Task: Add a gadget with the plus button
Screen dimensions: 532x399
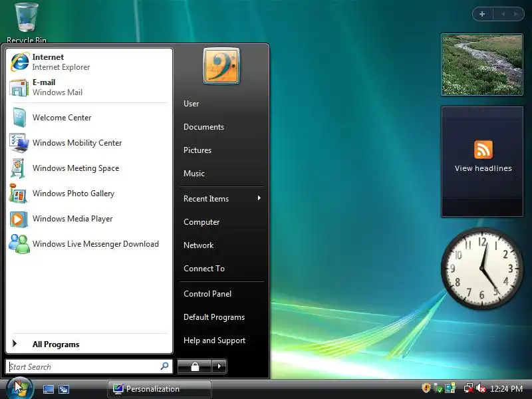Action: click(x=482, y=14)
